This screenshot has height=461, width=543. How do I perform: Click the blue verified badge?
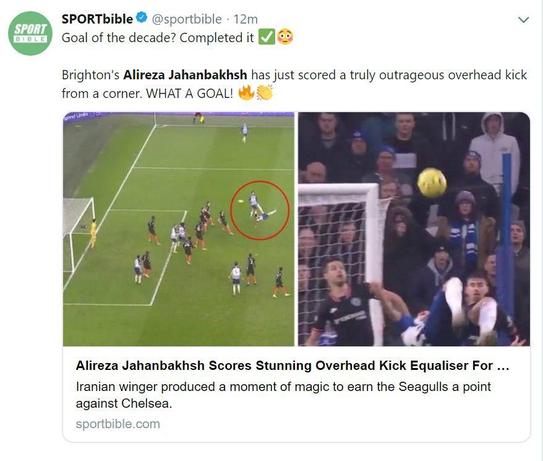[x=141, y=18]
